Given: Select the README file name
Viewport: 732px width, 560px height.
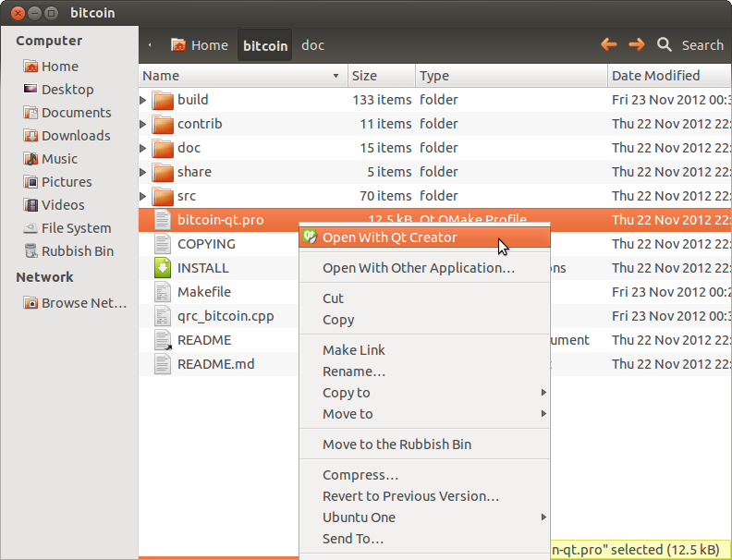Looking at the screenshot, I should pos(204,340).
